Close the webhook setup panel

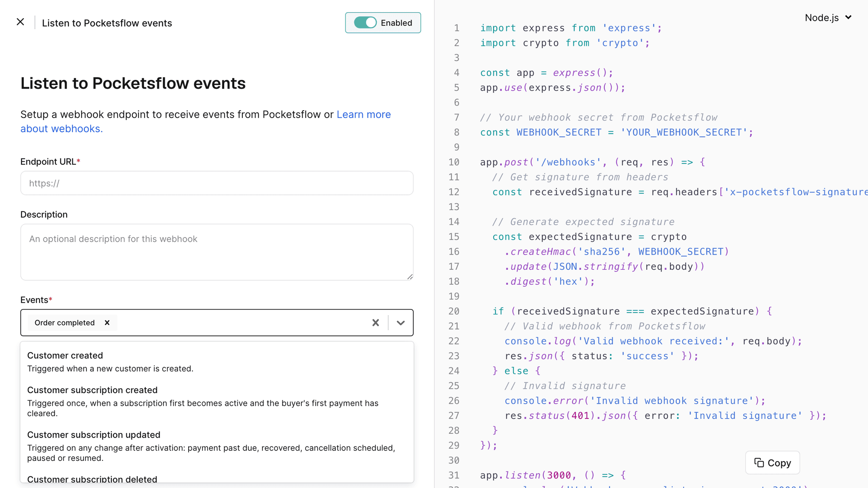pos(20,22)
